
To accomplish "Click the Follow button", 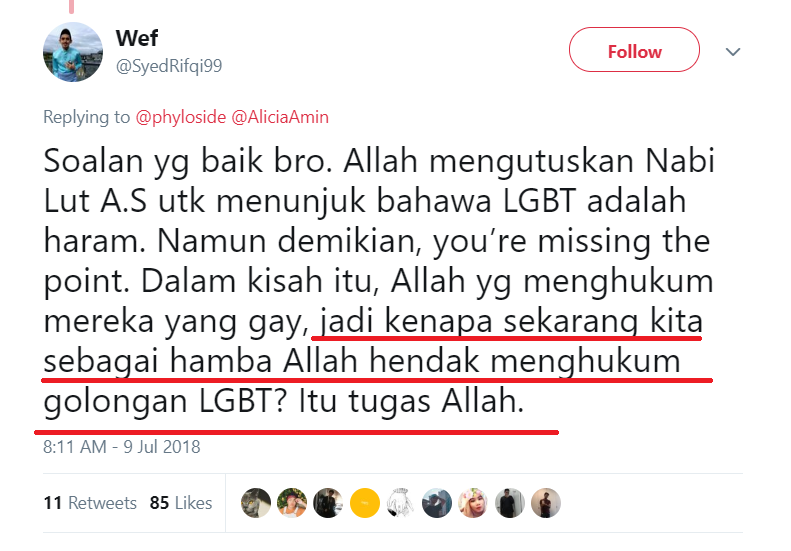I will tap(634, 50).
